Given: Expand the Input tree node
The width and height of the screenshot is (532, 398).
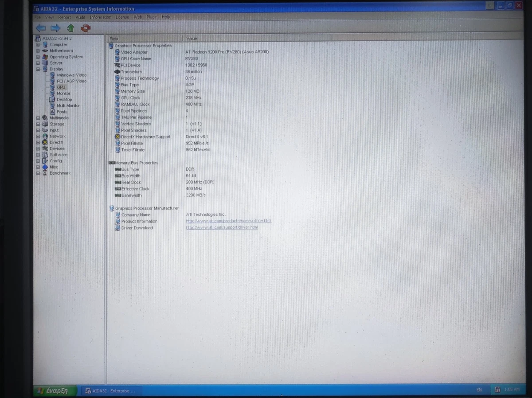Looking at the screenshot, I should (38, 130).
